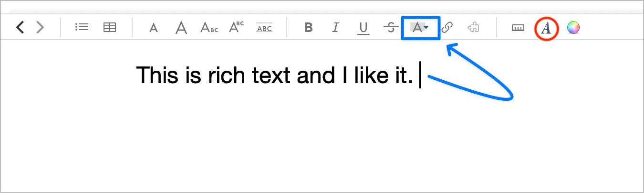Show the ruler
Screen dimensions: 644x193
pos(518,28)
